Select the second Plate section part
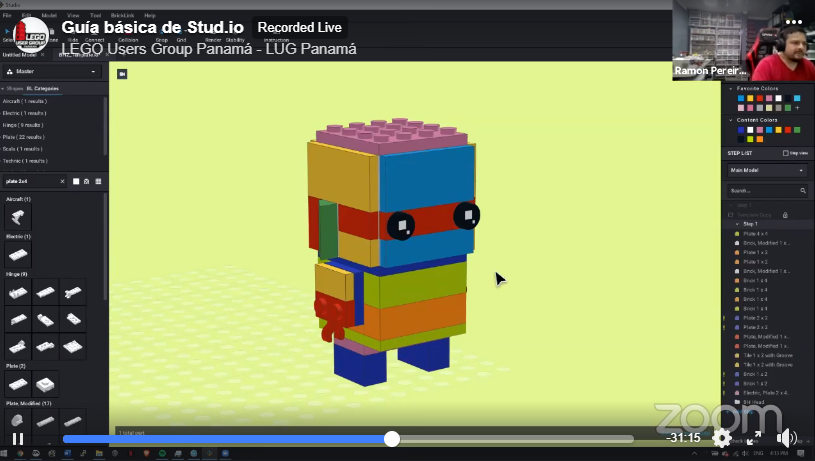 point(45,385)
